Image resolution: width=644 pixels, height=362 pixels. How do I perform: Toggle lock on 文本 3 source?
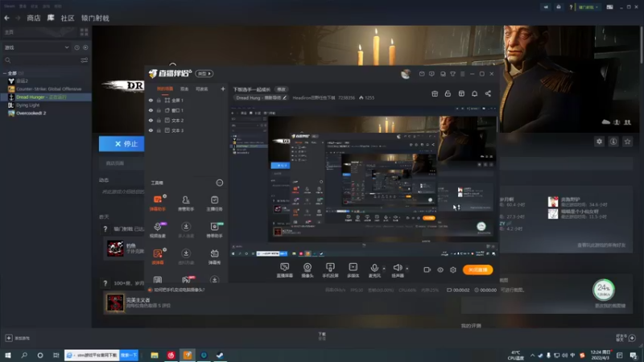click(x=159, y=130)
